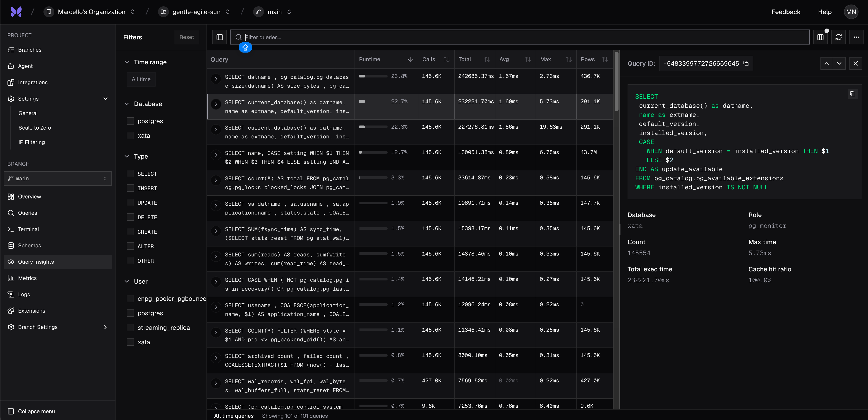Go to next query with down arrow
The width and height of the screenshot is (868, 420).
[x=839, y=63]
